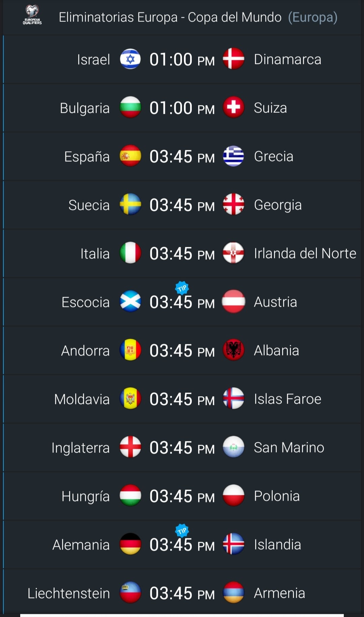This screenshot has width=364, height=617.
Task: Open the Suecia 03:45 PM kickoff time
Action: (182, 205)
